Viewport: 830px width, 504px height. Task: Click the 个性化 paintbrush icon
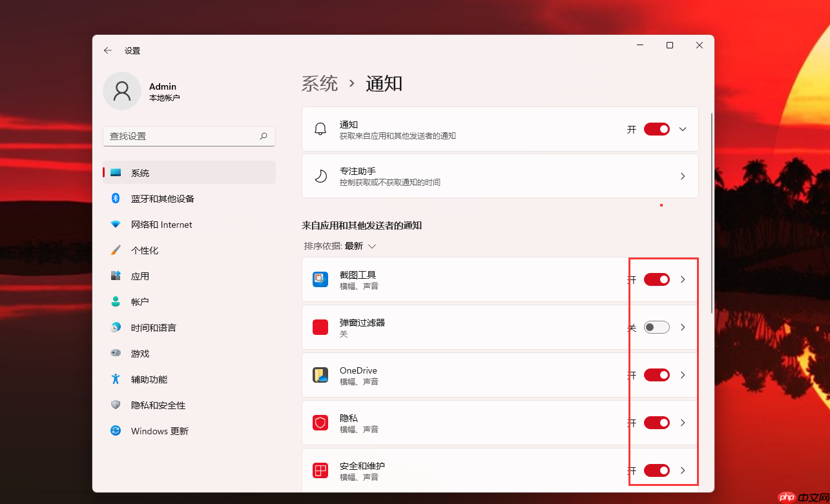click(x=116, y=250)
